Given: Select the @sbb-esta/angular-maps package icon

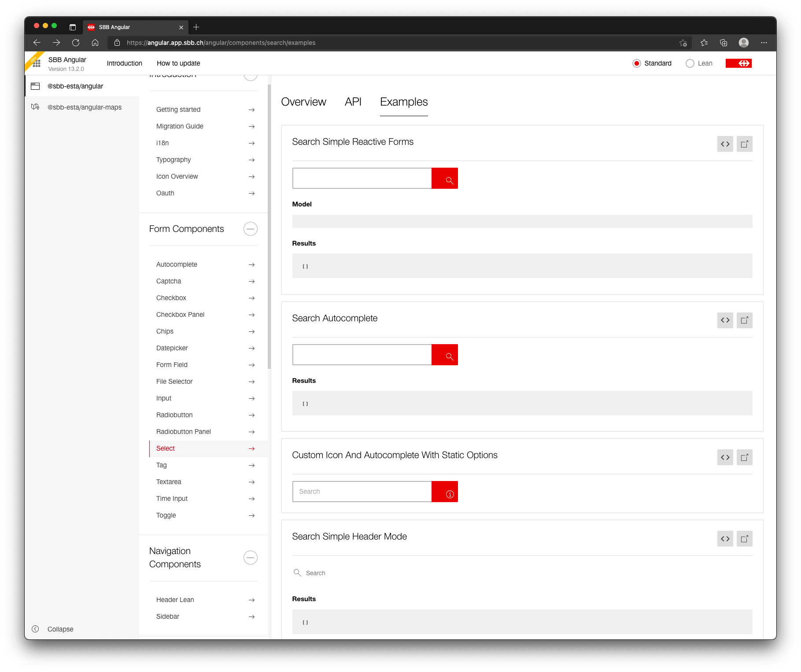Looking at the screenshot, I should (x=35, y=106).
